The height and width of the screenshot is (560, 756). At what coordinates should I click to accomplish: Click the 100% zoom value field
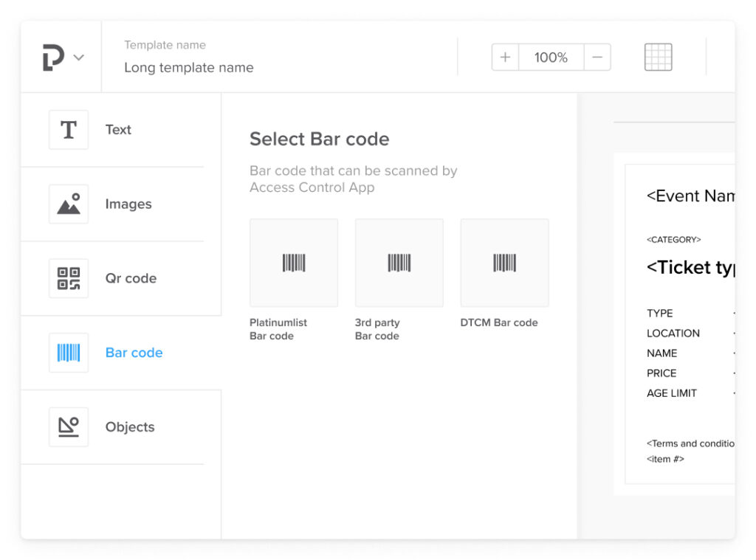551,58
